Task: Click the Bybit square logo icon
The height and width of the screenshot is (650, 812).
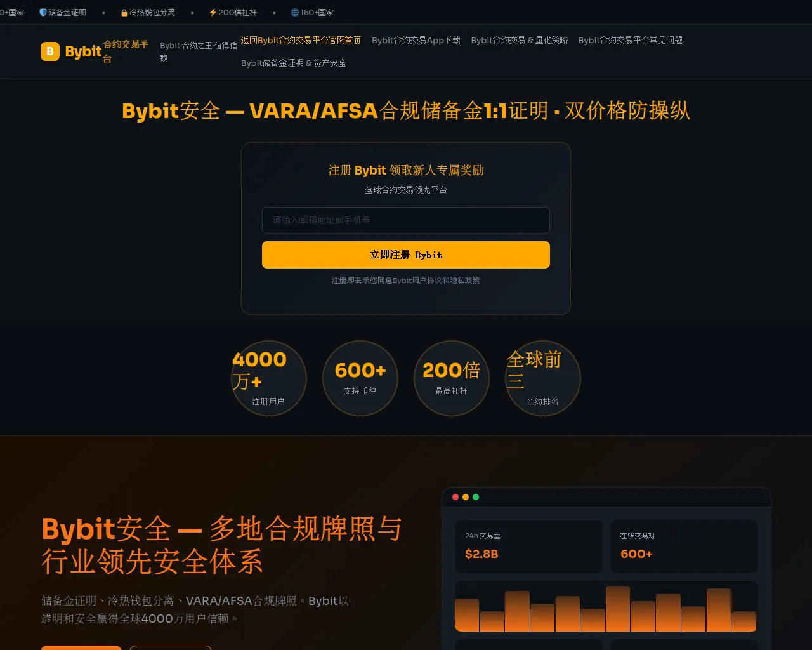Action: (50, 51)
